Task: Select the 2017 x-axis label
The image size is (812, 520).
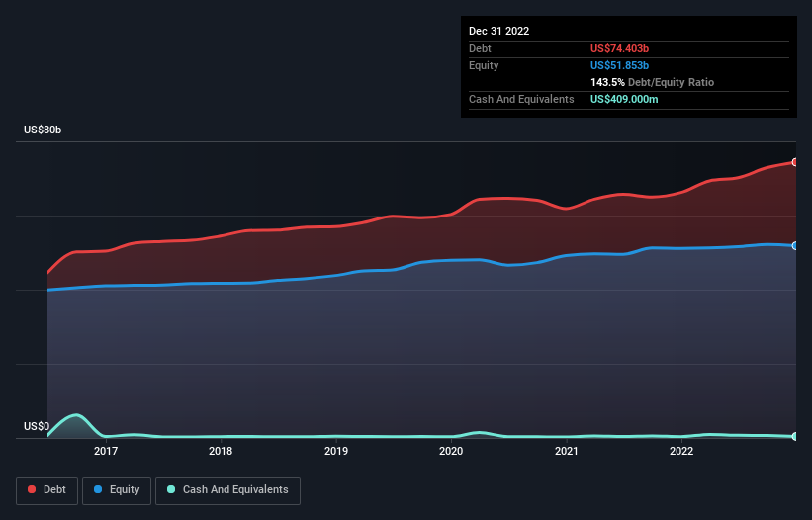Action: [x=106, y=451]
